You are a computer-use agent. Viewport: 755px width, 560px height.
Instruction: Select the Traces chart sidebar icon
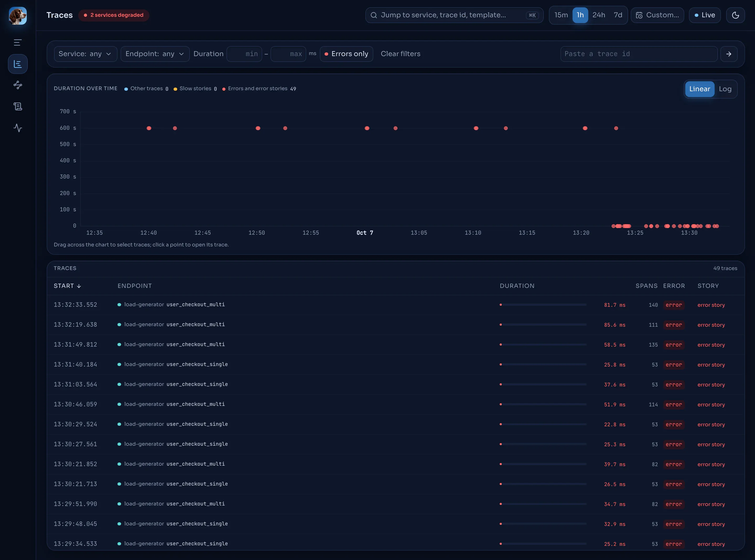tap(18, 64)
